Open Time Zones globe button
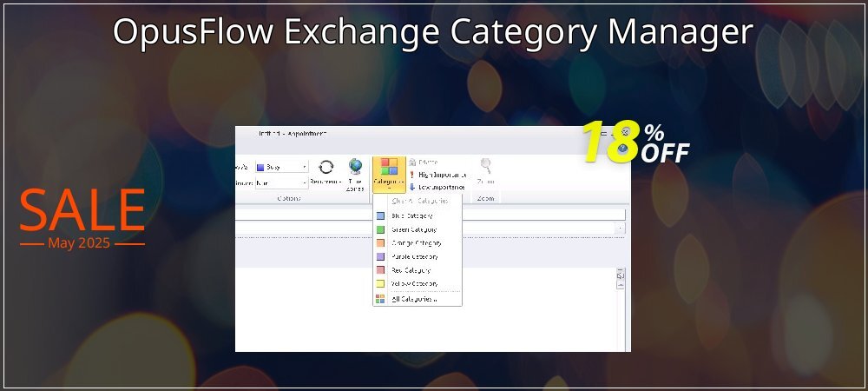The width and height of the screenshot is (868, 391). click(x=355, y=175)
